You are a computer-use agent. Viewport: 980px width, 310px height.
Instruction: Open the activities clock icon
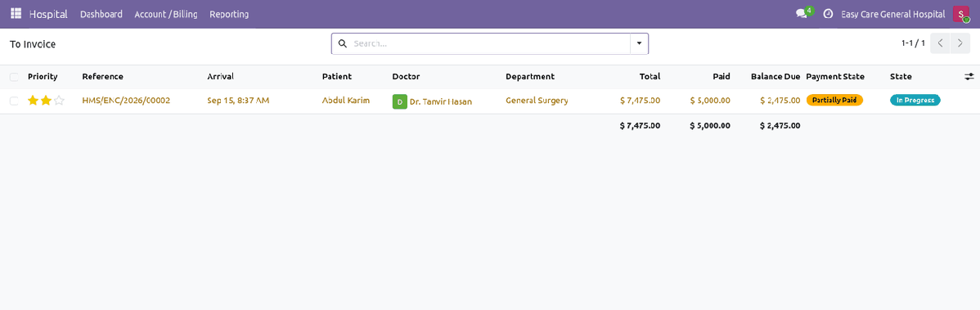coord(828,14)
